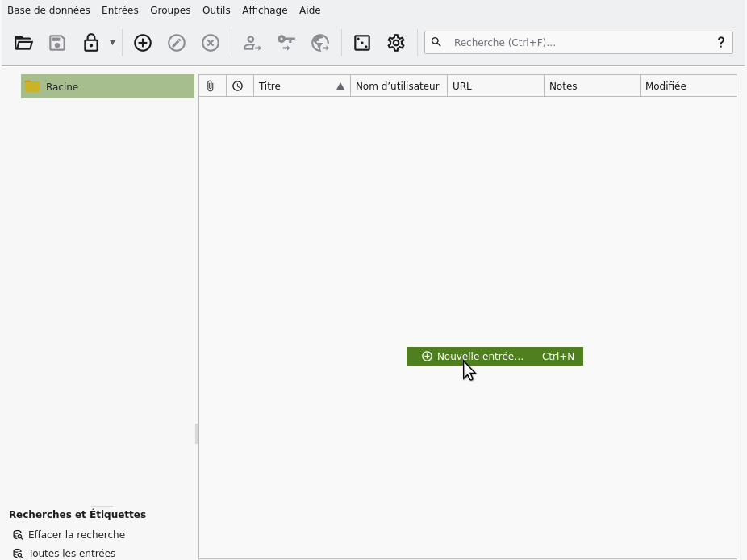The image size is (747, 560).
Task: Lock the database with the padlock icon
Action: pyautogui.click(x=91, y=43)
